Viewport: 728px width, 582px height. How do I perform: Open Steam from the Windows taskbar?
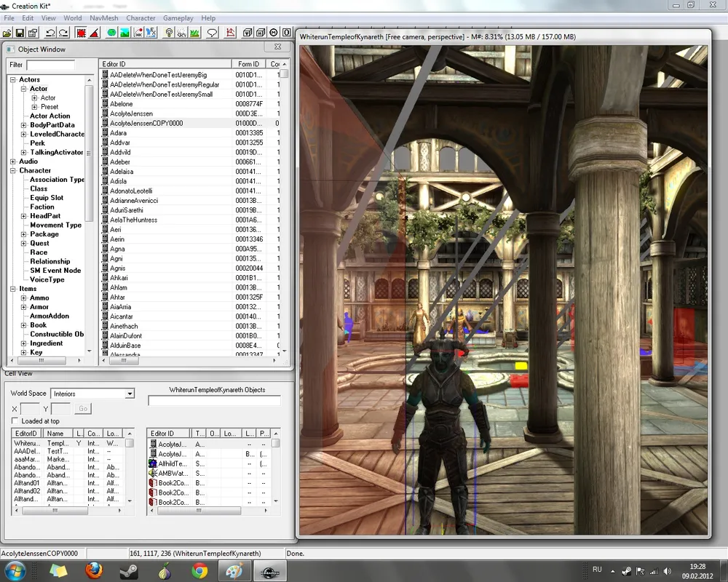coord(130,570)
